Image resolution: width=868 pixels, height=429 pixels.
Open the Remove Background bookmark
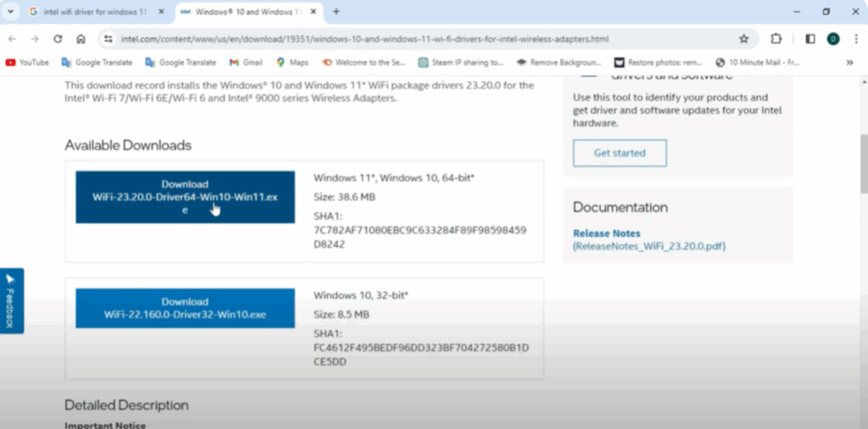tap(559, 63)
